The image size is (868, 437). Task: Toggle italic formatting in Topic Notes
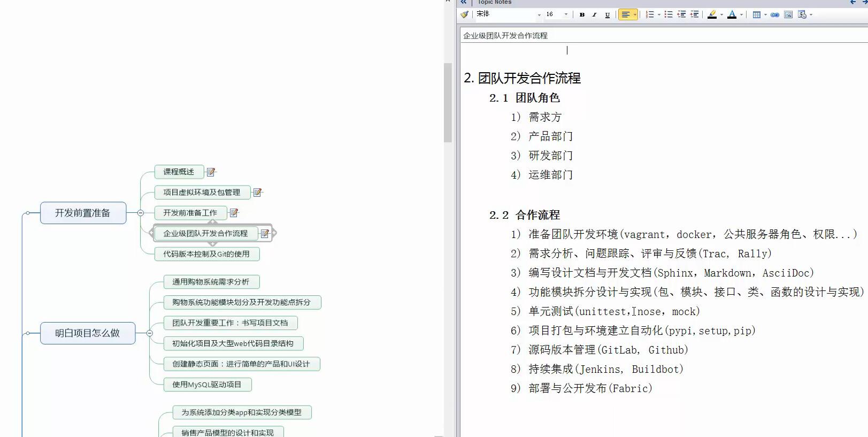(x=594, y=15)
